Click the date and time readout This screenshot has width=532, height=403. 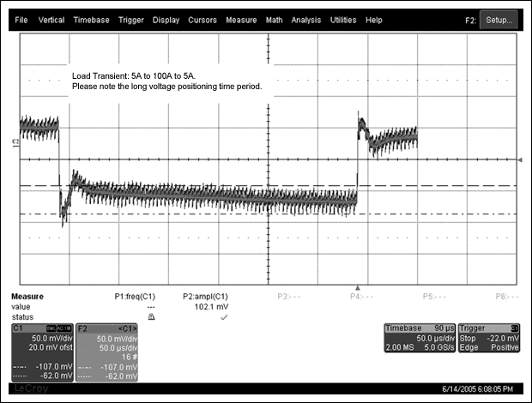pos(477,389)
